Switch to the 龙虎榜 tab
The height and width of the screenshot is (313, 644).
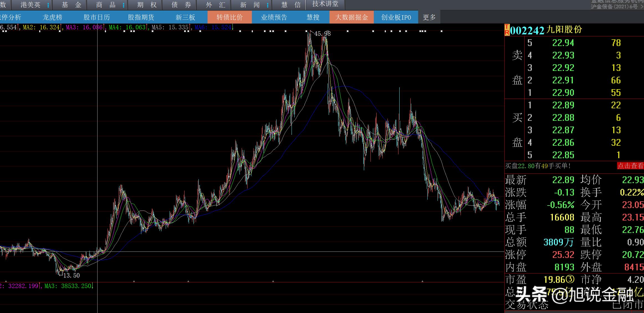pos(52,17)
